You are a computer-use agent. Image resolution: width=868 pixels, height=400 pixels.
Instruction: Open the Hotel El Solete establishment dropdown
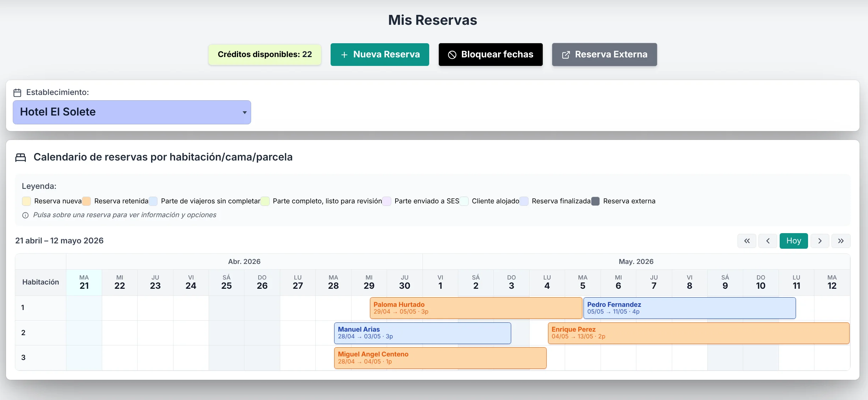(132, 112)
